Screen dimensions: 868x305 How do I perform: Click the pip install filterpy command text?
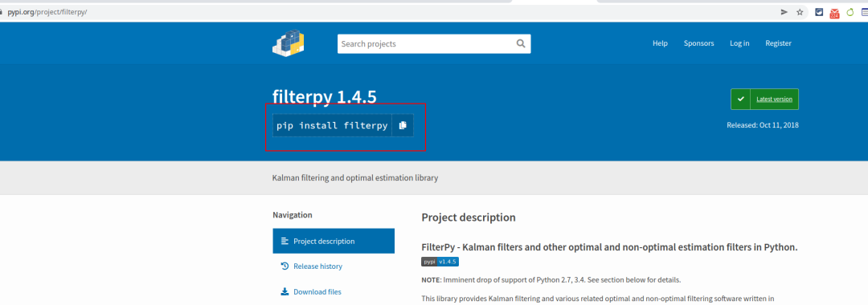pyautogui.click(x=332, y=125)
